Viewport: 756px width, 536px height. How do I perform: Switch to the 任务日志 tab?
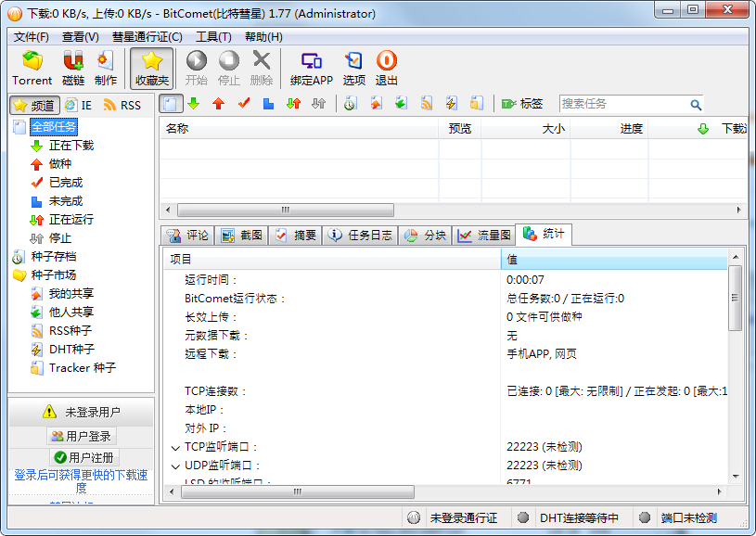click(x=361, y=236)
